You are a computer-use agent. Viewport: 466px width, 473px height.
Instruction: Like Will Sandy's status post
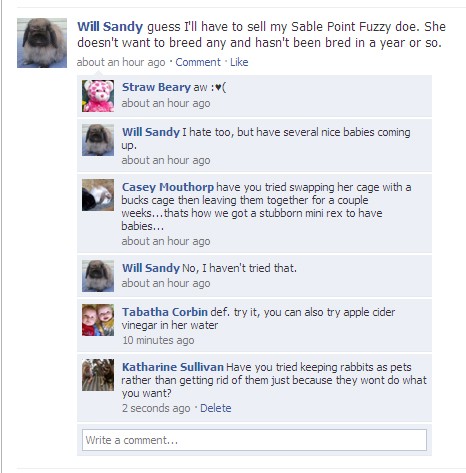[x=239, y=62]
